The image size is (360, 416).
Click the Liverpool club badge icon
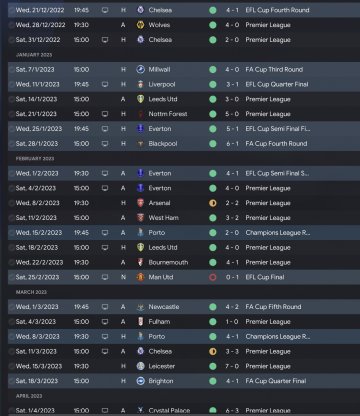pyautogui.click(x=141, y=84)
